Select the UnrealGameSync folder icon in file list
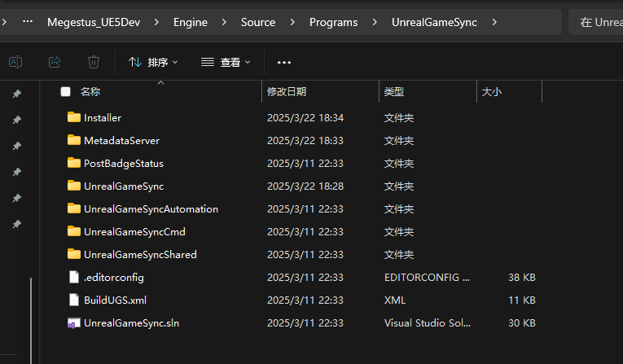 74,186
